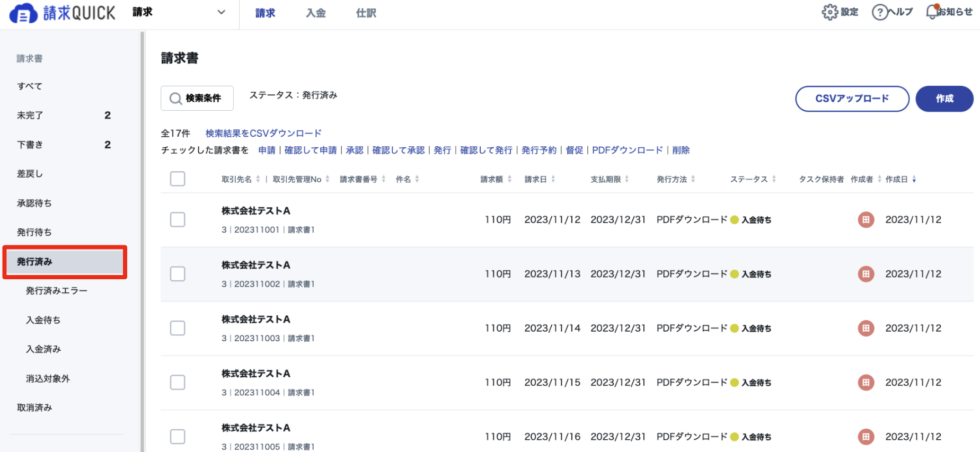The height and width of the screenshot is (452, 980).
Task: Switch to the 入金 top tab
Action: pyautogui.click(x=316, y=13)
